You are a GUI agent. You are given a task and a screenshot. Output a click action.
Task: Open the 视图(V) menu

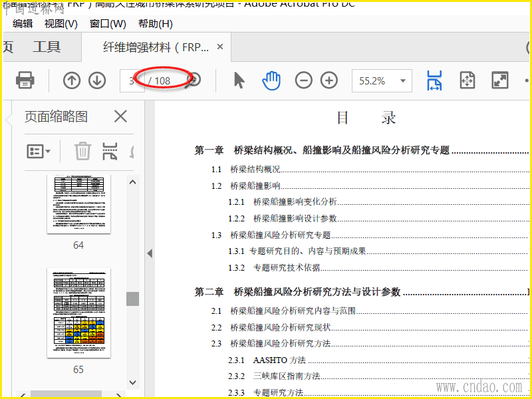[x=61, y=24]
